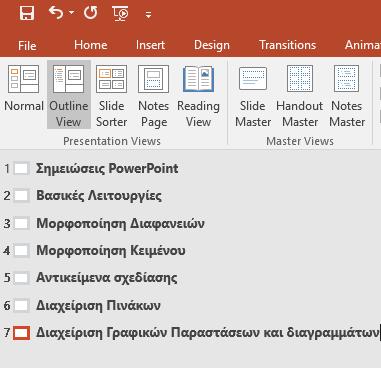Click the title 'Βασικές Λειτουργίες'
The width and height of the screenshot is (381, 368).
pos(99,196)
